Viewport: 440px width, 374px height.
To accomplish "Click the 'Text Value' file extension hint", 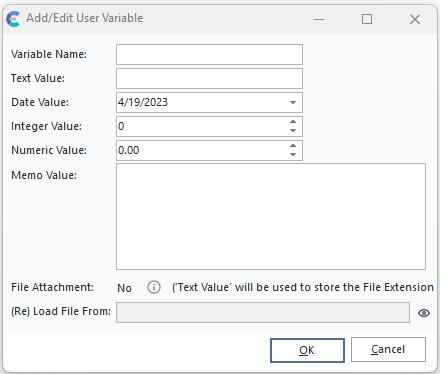I will coord(303,287).
